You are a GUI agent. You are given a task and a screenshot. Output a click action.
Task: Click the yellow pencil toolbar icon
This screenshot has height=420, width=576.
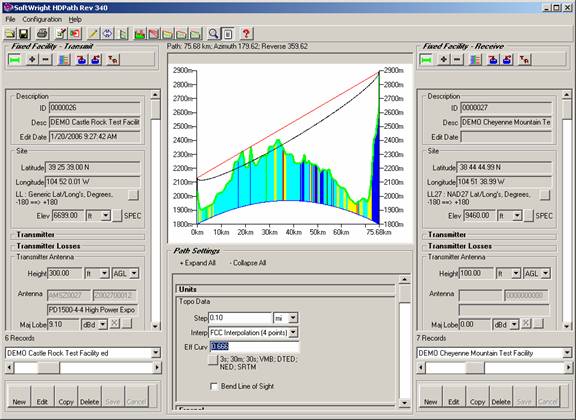[93, 34]
